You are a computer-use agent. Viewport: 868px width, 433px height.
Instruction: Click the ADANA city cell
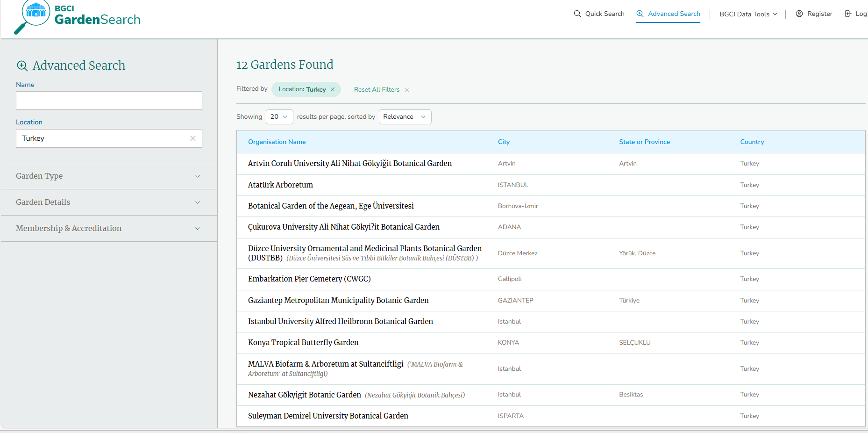point(509,227)
